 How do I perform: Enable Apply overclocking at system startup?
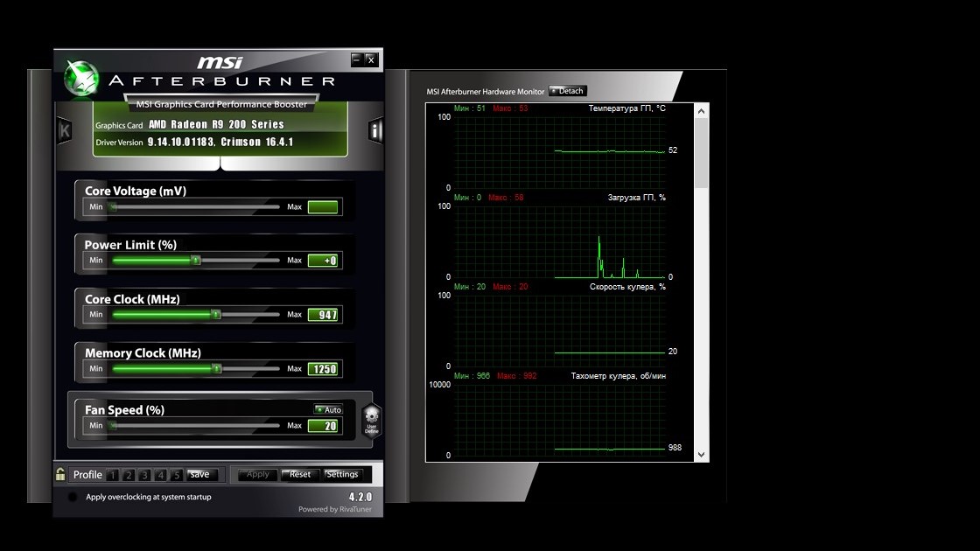[73, 498]
